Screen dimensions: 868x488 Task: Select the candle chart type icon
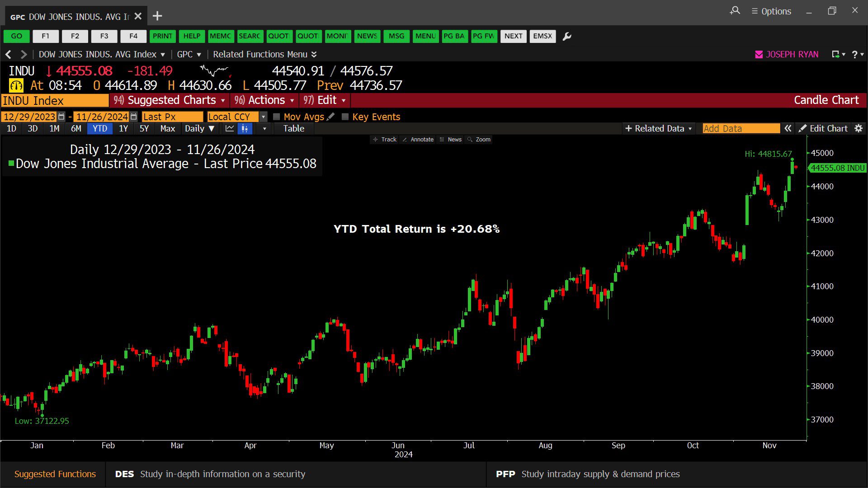coord(245,129)
